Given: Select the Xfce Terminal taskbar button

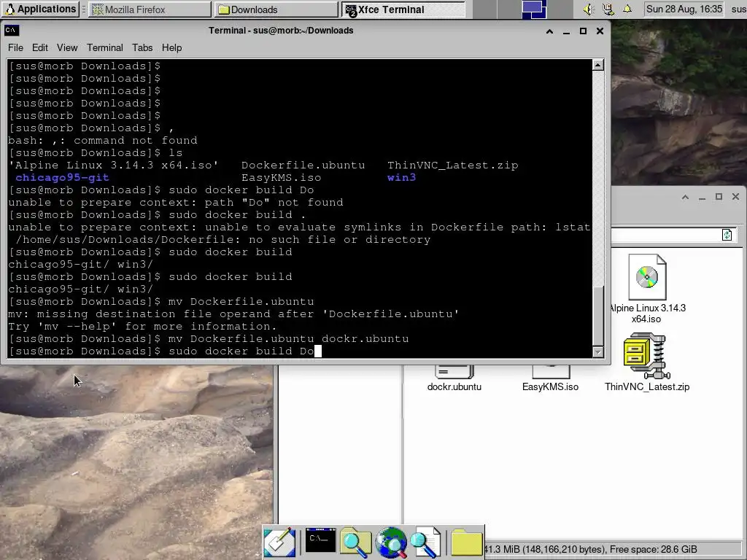Looking at the screenshot, I should tap(403, 9).
